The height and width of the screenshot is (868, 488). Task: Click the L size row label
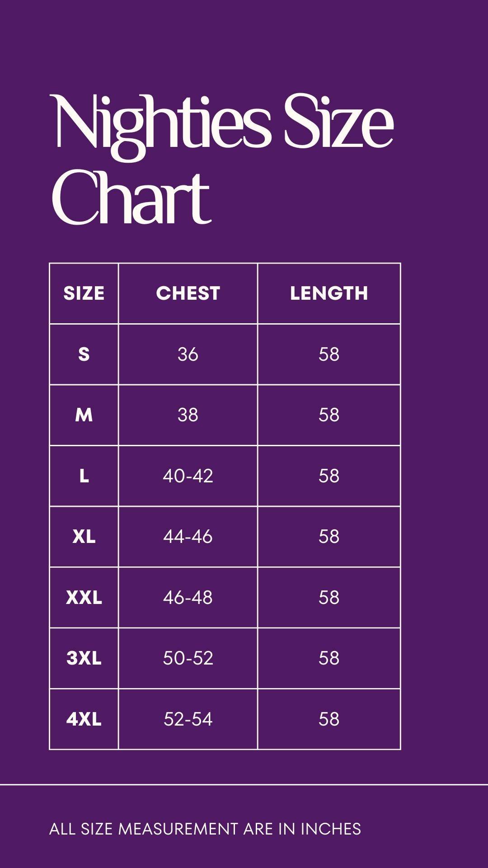[x=84, y=476]
